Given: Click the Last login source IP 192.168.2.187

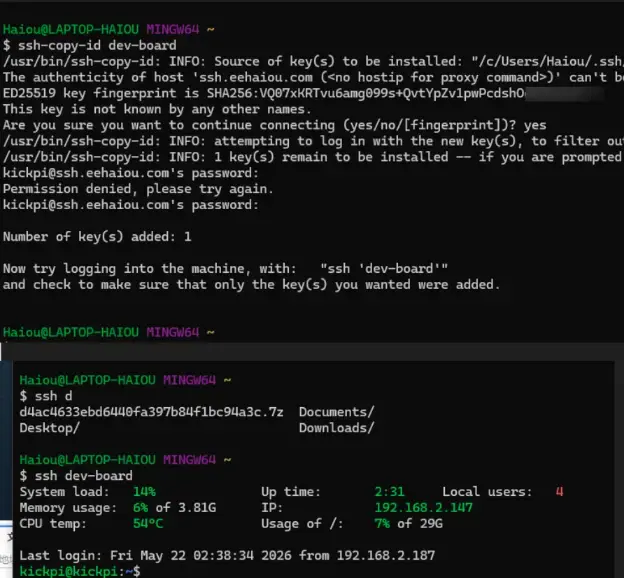Looking at the screenshot, I should click(x=386, y=555).
